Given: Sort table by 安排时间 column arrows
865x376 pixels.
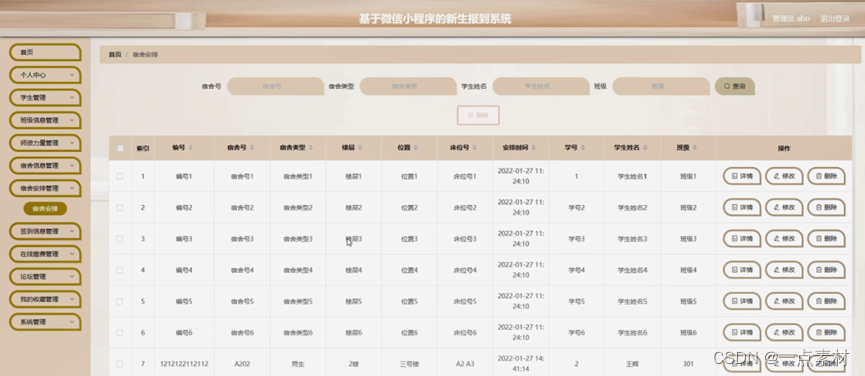Looking at the screenshot, I should click(x=533, y=148).
